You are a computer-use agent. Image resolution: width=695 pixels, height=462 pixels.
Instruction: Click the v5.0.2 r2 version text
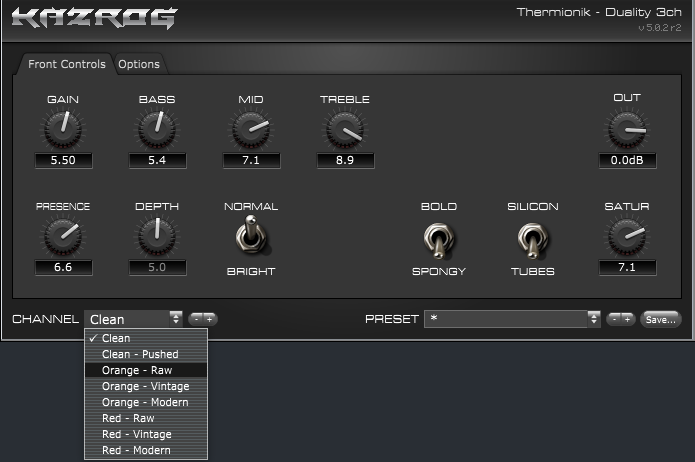[660, 27]
